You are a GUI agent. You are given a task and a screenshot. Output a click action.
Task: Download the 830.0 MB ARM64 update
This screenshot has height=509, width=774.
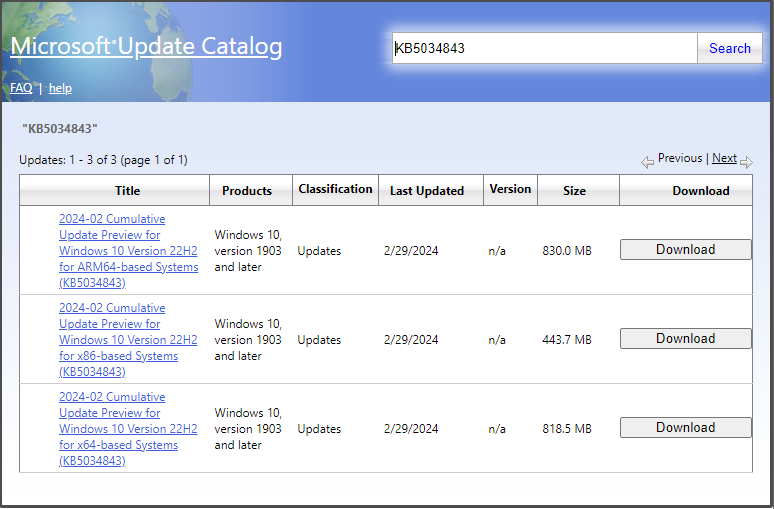pos(686,249)
